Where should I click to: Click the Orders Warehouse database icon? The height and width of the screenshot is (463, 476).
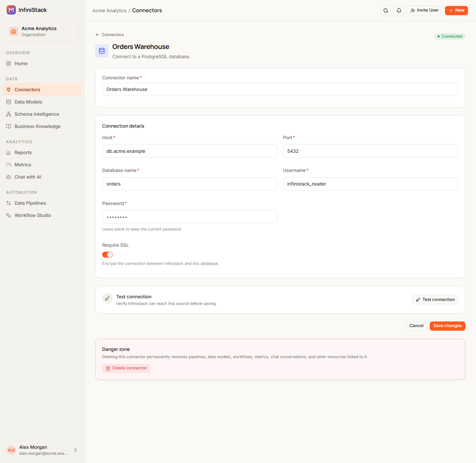tap(102, 51)
